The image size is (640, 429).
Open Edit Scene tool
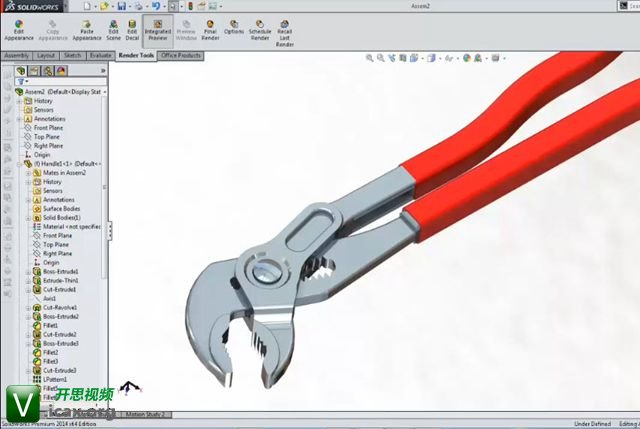pos(113,31)
